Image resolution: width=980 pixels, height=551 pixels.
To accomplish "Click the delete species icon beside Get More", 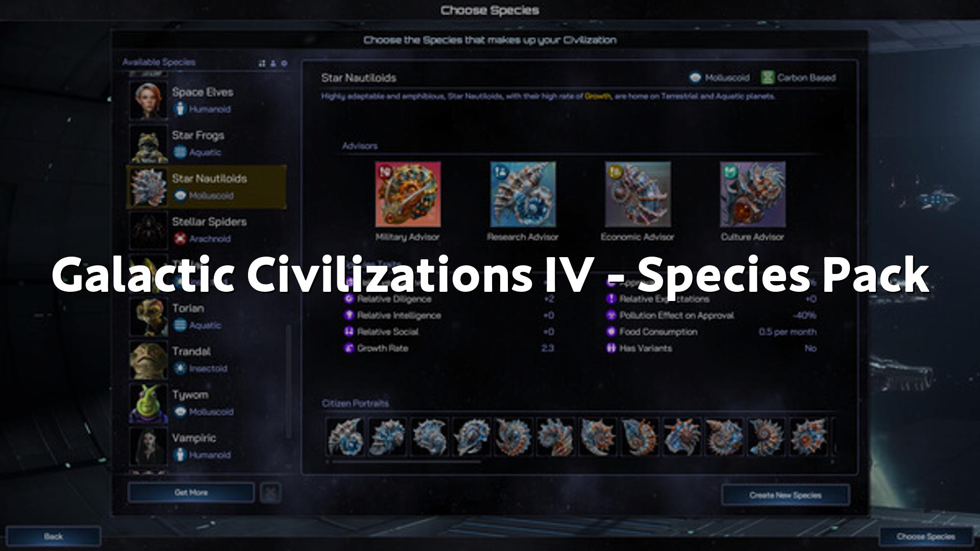I will click(x=270, y=493).
